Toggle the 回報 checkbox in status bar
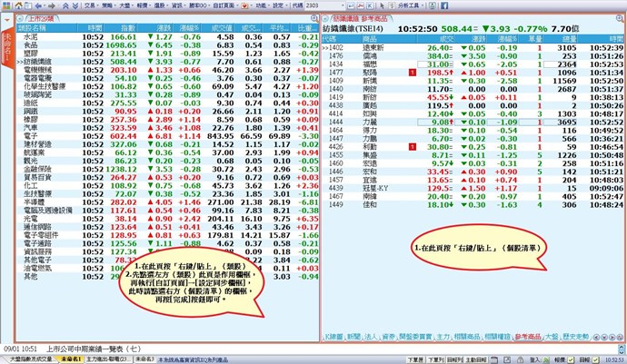 click(x=595, y=360)
